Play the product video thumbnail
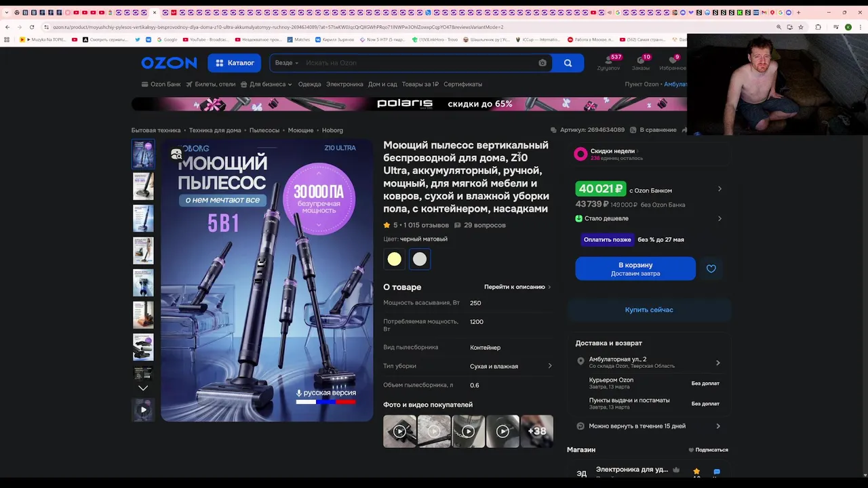 (x=143, y=409)
